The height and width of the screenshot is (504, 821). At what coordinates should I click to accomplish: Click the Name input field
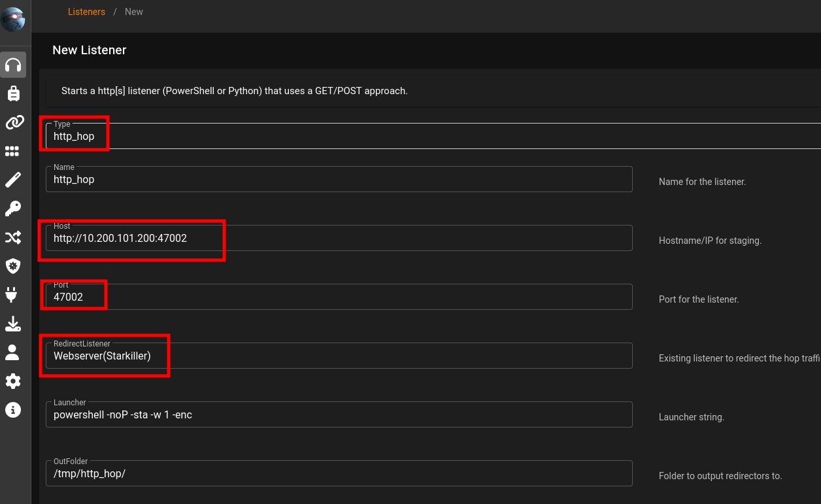point(339,180)
